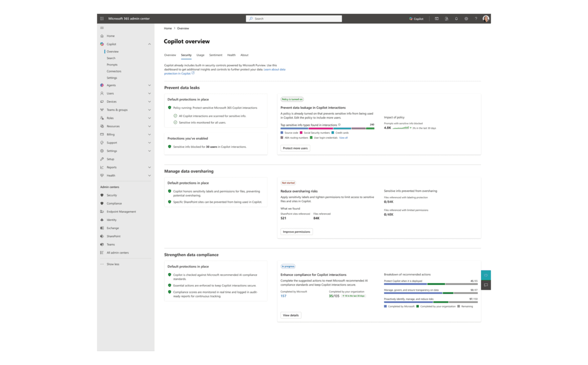
Task: Click the sensitive info types colored bar
Action: click(327, 129)
